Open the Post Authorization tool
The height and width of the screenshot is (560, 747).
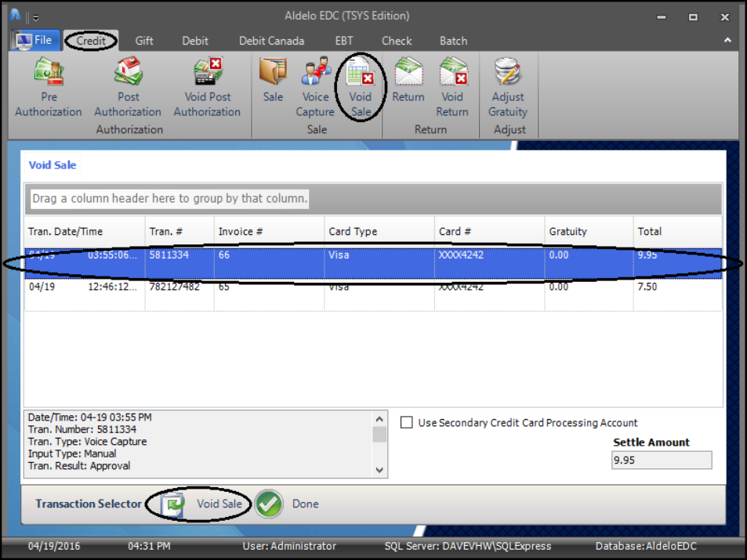tap(128, 88)
